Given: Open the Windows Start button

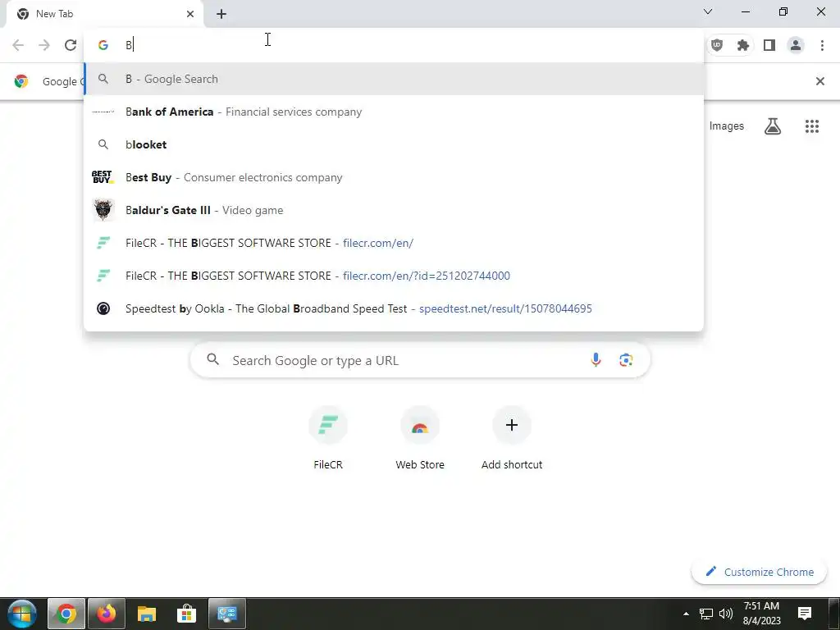Looking at the screenshot, I should [x=22, y=614].
